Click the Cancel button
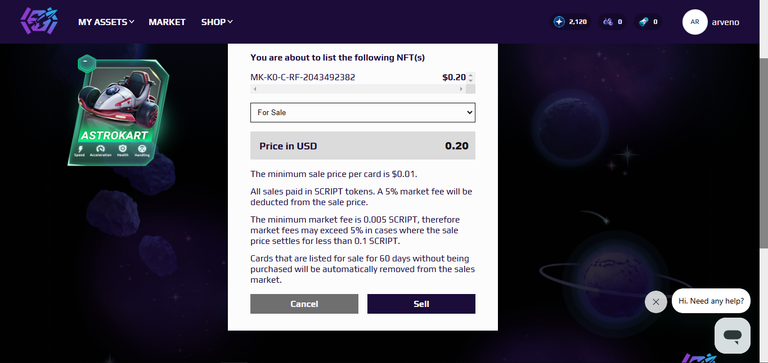768x363 pixels. coord(304,304)
